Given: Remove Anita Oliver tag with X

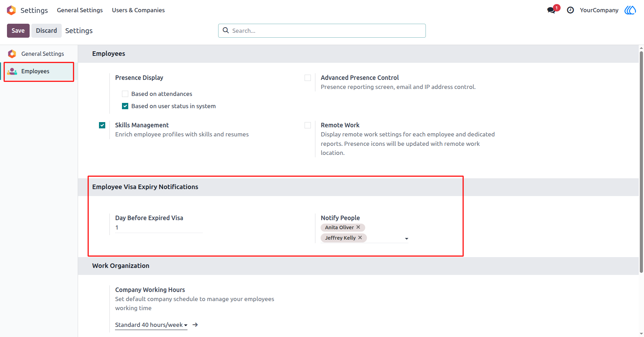Looking at the screenshot, I should 358,227.
